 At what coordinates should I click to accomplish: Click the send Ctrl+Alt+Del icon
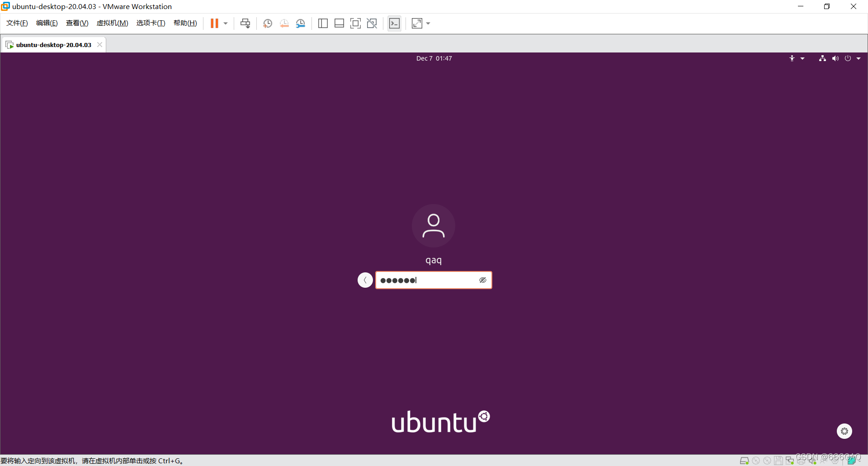click(245, 24)
